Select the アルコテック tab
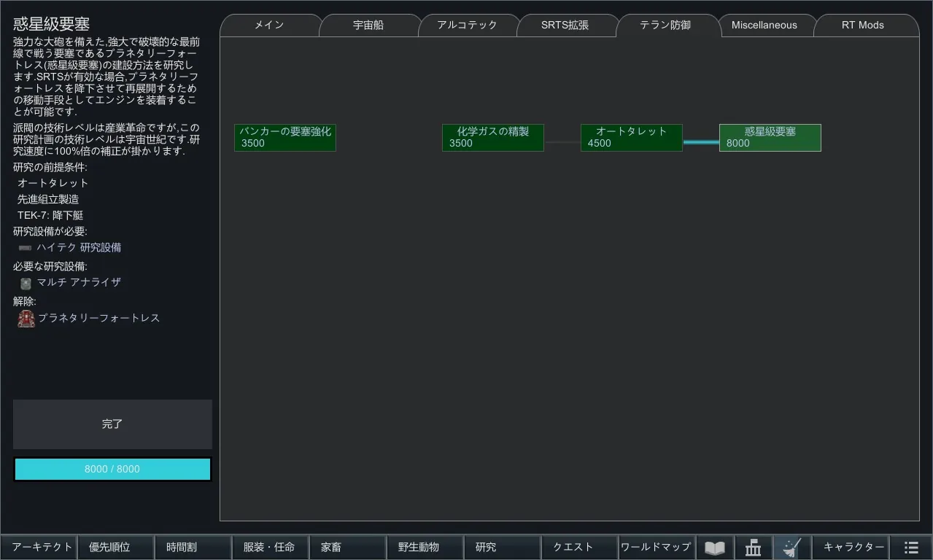Screen dimensions: 933x560 [467, 25]
